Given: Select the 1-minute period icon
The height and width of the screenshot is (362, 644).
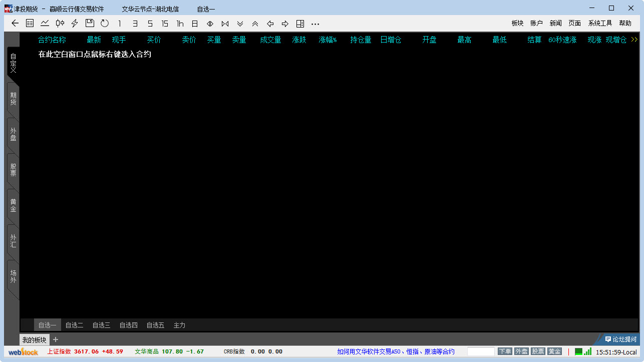Looking at the screenshot, I should [x=120, y=23].
